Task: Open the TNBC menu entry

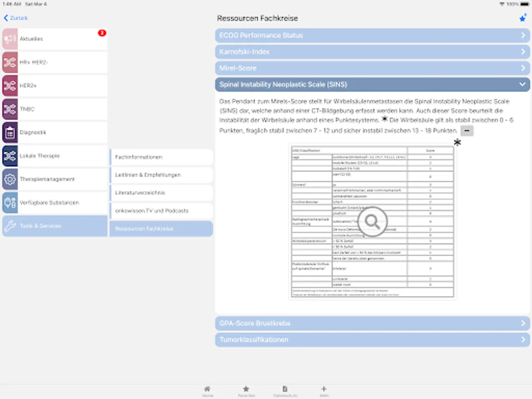Action: point(55,109)
